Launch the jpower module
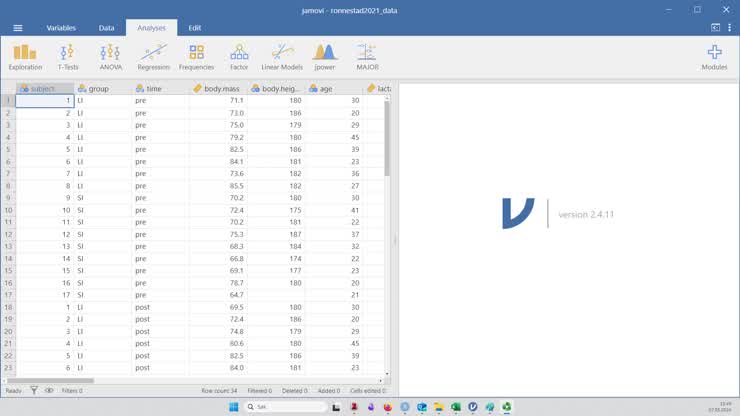 [325, 57]
